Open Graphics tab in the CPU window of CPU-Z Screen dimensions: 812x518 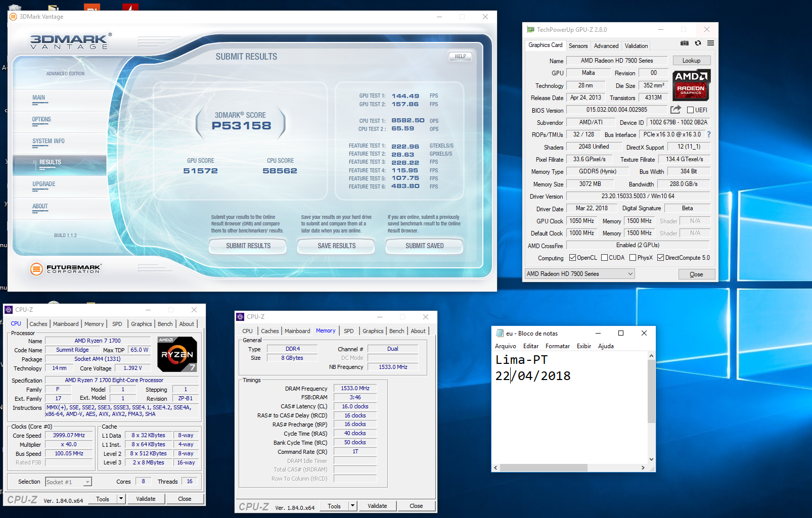pos(142,324)
